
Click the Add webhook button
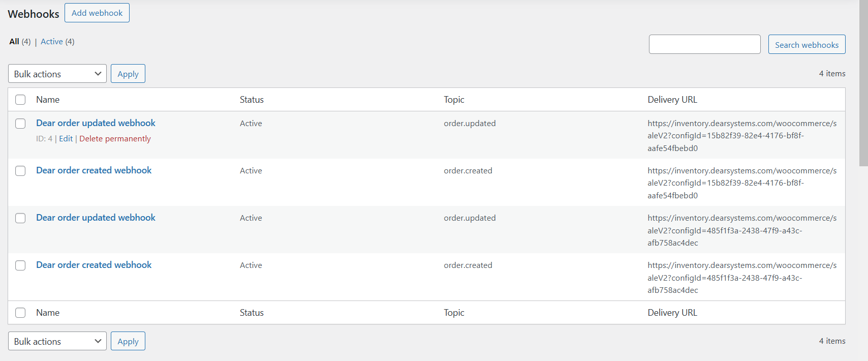point(97,13)
